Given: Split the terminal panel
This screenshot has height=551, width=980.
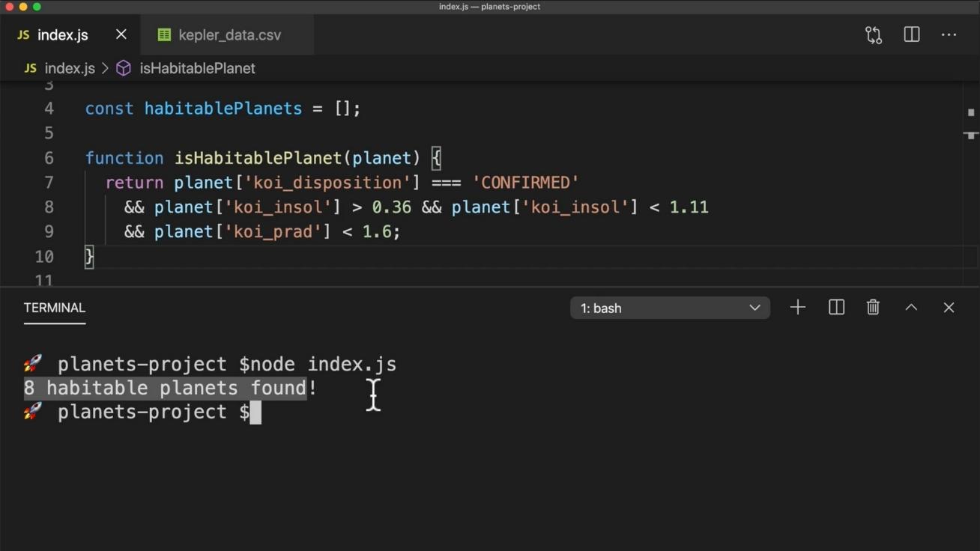Looking at the screenshot, I should [836, 307].
